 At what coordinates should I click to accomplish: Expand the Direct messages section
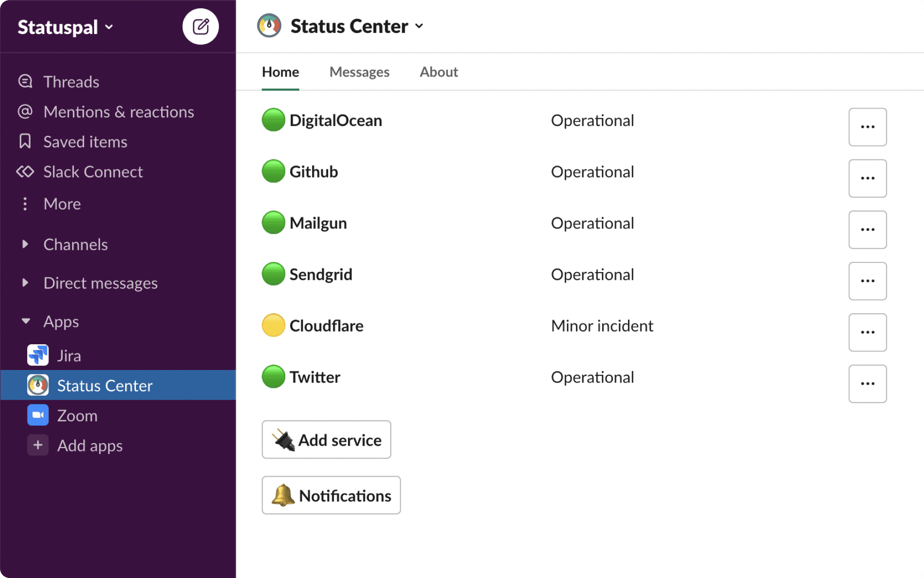(x=25, y=283)
